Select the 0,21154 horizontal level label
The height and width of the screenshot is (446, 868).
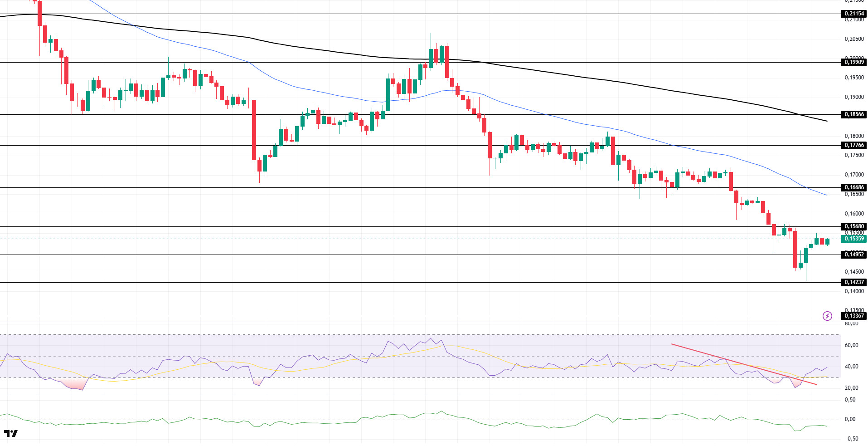click(x=854, y=14)
